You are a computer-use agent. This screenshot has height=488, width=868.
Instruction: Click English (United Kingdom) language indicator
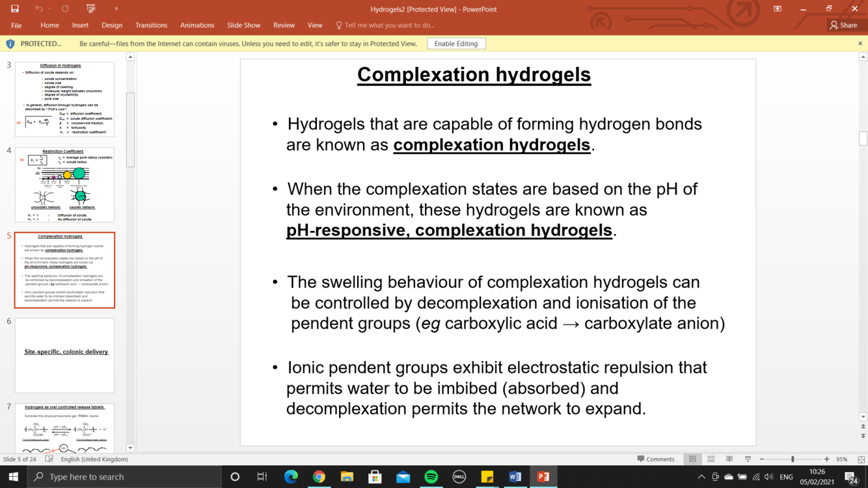(94, 459)
